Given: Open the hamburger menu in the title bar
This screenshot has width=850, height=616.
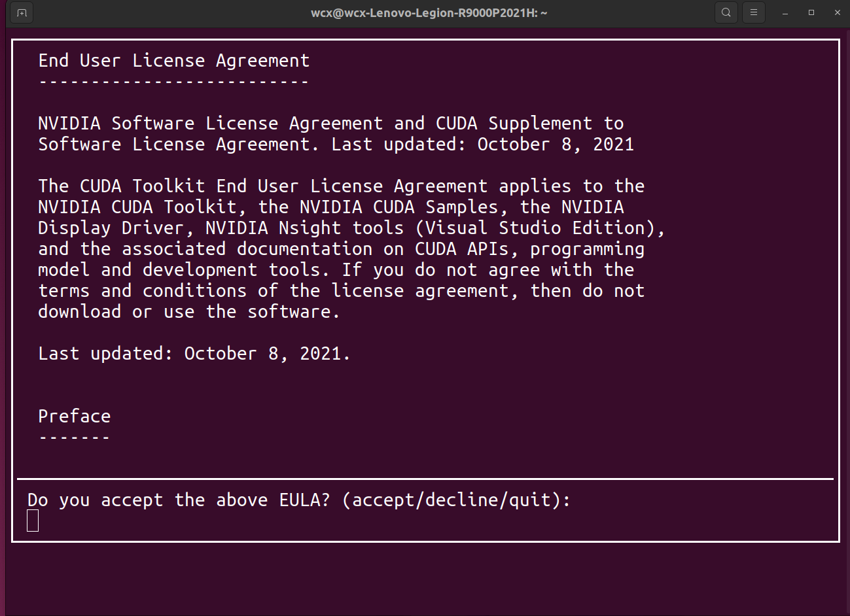Looking at the screenshot, I should click(753, 12).
